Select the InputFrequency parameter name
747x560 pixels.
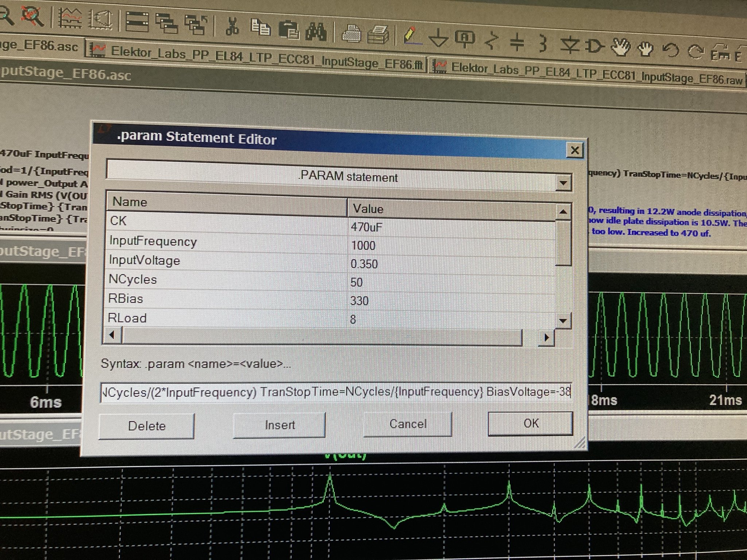pyautogui.click(x=153, y=242)
